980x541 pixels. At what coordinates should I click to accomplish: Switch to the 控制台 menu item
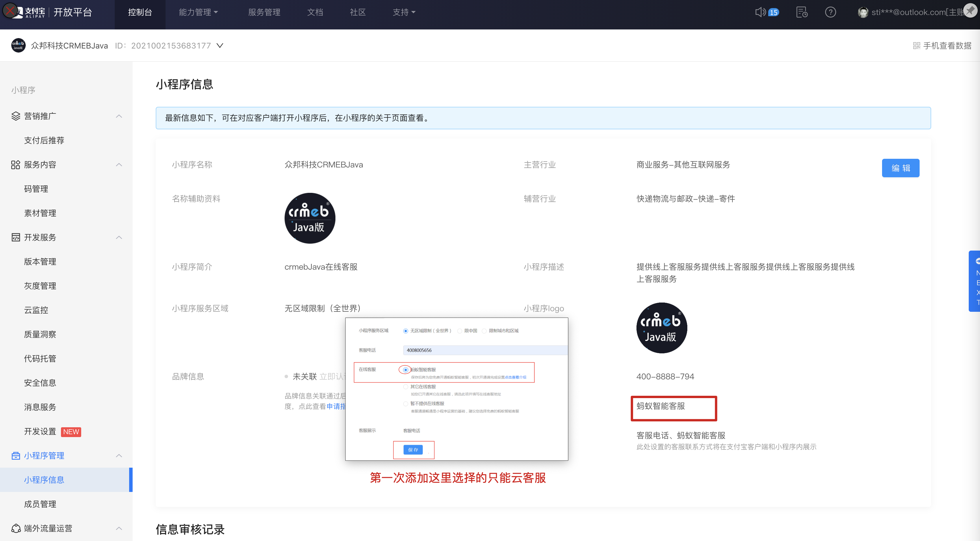[x=140, y=12]
